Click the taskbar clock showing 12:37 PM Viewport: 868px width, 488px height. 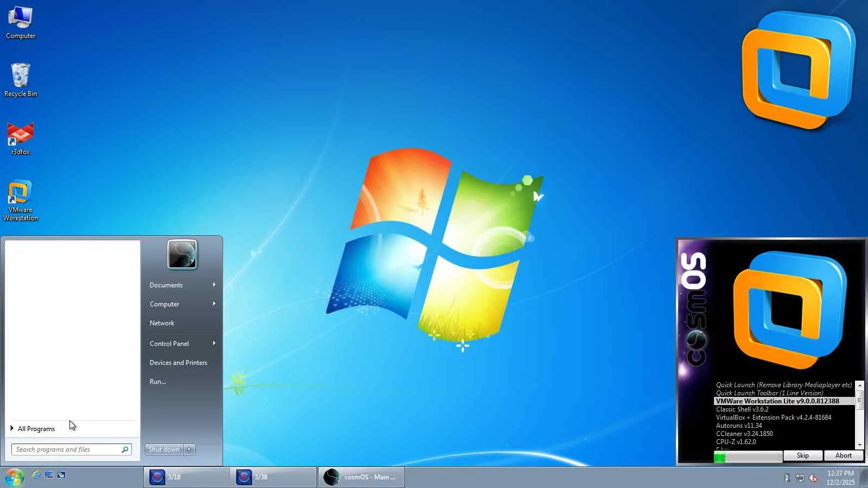(x=840, y=478)
